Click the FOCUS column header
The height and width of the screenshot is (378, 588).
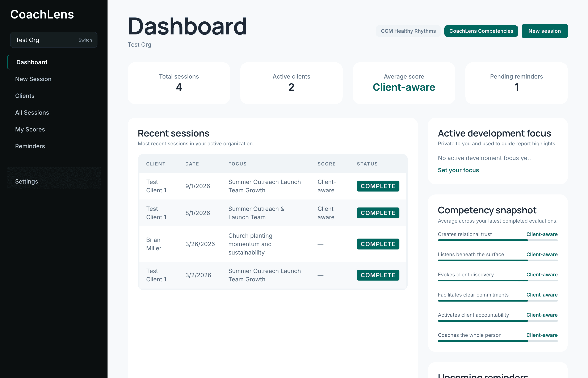tap(237, 164)
